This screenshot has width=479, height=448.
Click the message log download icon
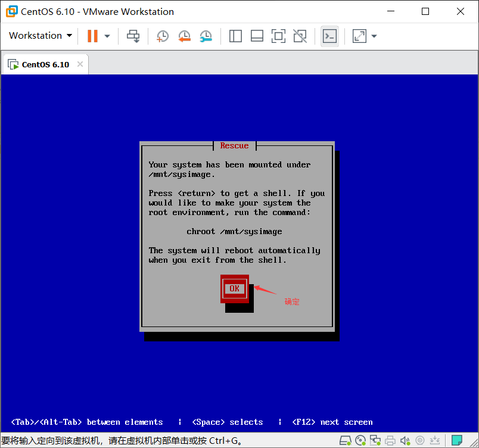pyautogui.click(x=435, y=440)
